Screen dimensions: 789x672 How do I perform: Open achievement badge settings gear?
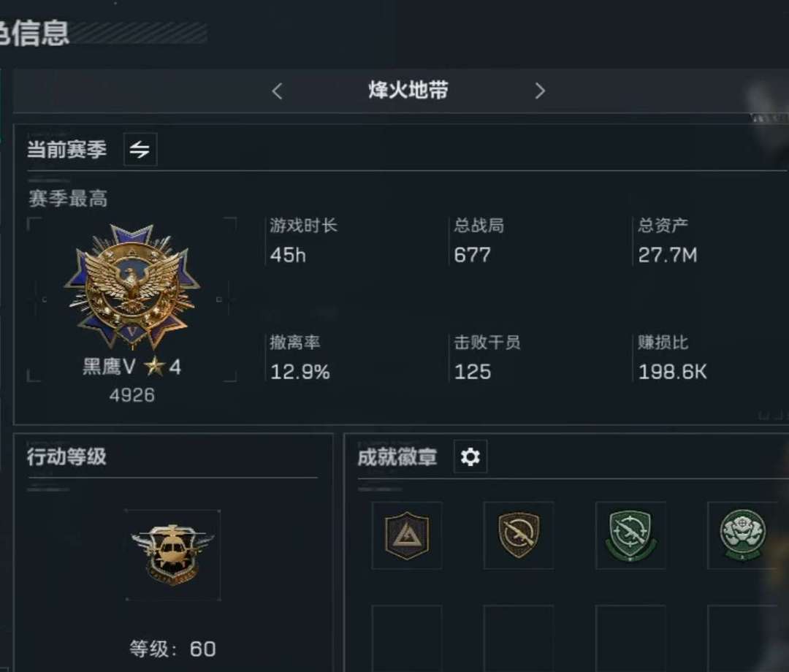(x=470, y=457)
